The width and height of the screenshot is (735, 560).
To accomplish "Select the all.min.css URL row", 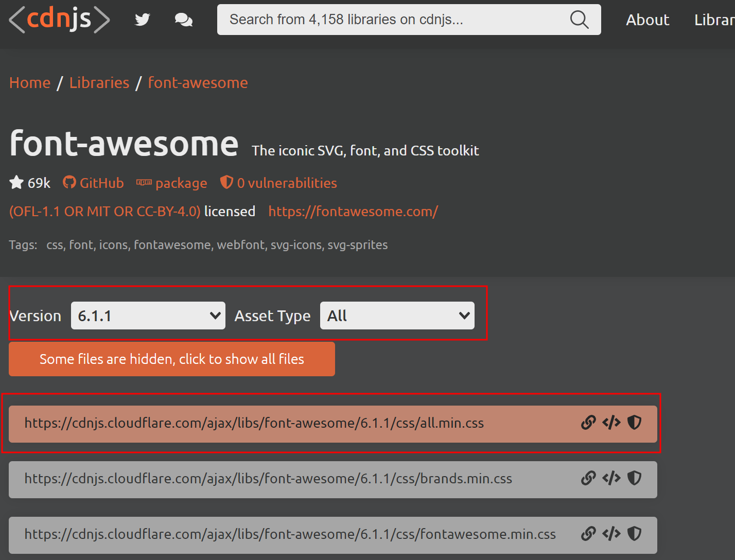I will click(x=333, y=424).
